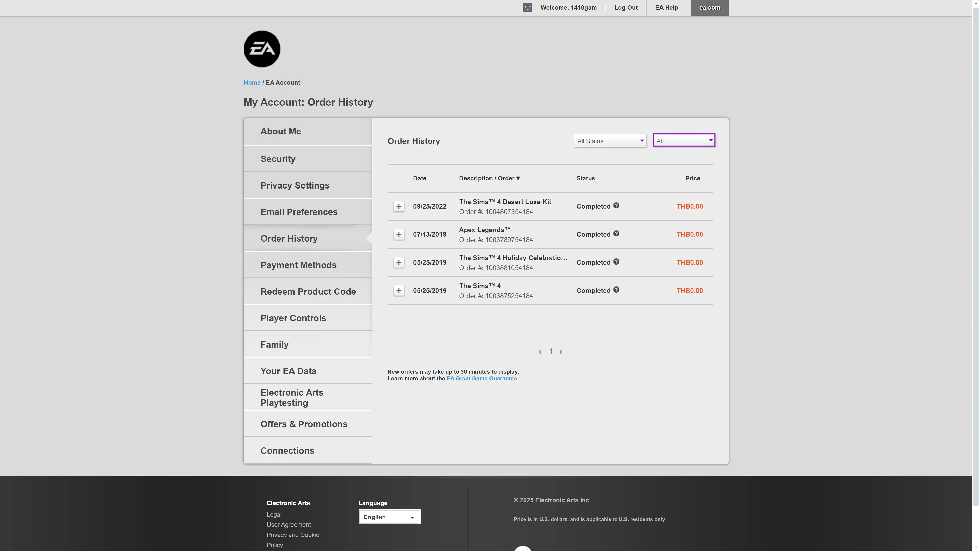Go to previous page arrow in pagination

pyautogui.click(x=540, y=352)
